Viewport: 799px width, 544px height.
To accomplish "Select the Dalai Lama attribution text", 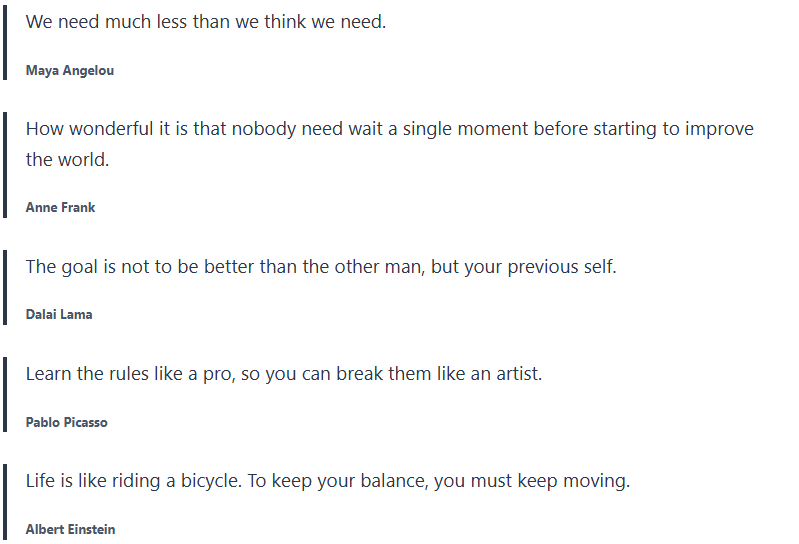I will (x=59, y=315).
